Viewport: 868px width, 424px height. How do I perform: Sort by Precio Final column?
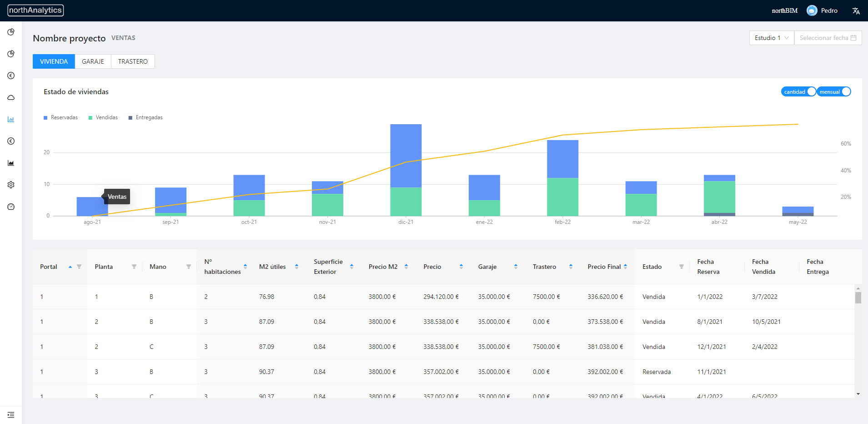click(625, 267)
